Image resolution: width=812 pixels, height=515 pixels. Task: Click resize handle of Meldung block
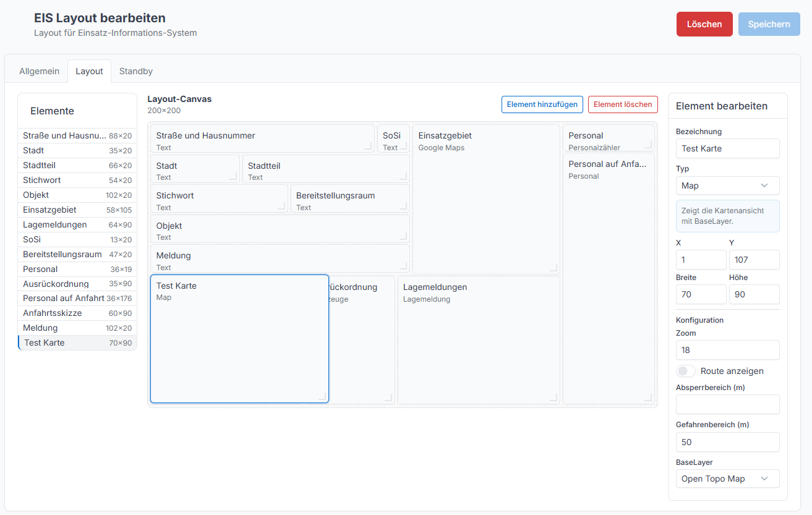tap(404, 266)
